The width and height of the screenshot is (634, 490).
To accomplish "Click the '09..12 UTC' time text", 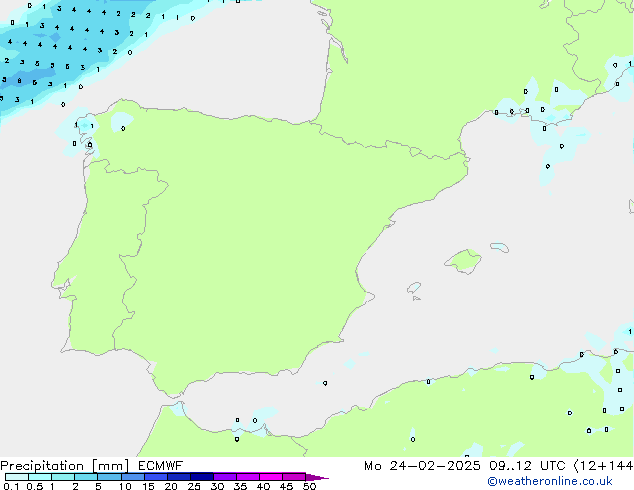I will point(527,466).
